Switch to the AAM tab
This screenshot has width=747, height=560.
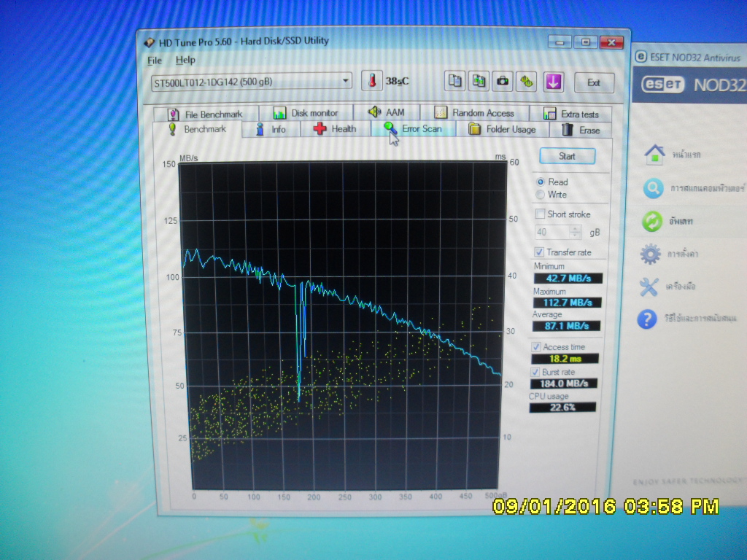click(x=387, y=112)
